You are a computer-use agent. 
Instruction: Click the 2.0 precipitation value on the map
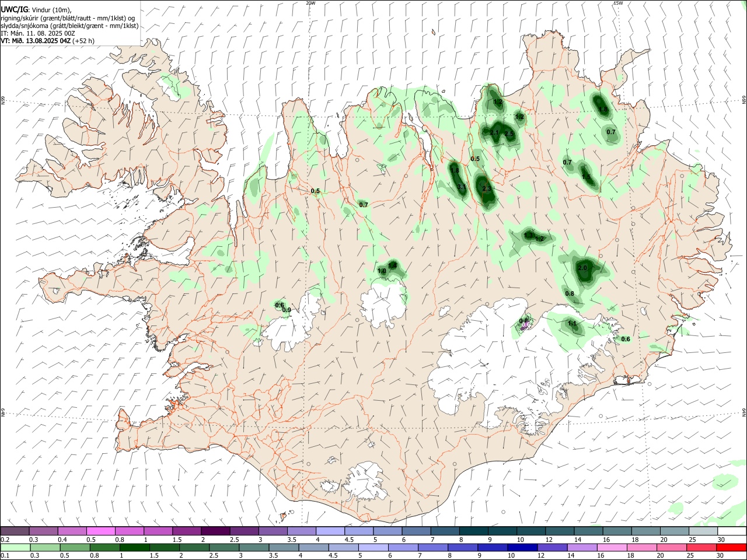tap(582, 267)
